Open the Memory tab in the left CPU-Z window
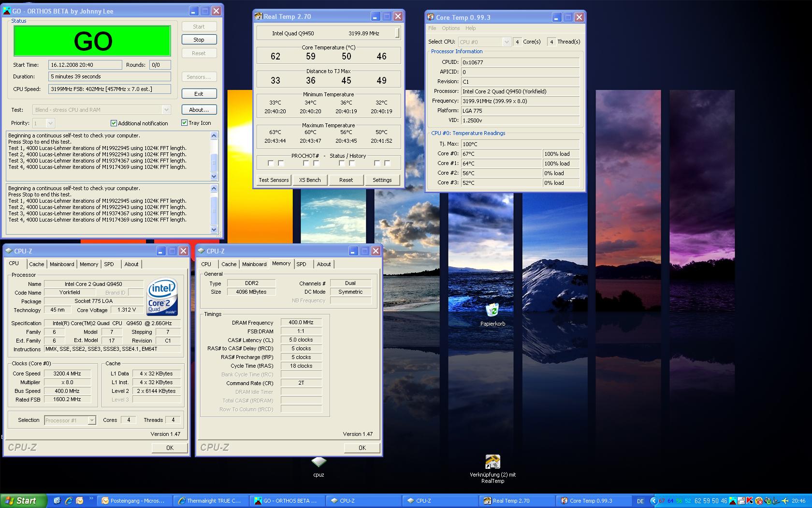The width and height of the screenshot is (812, 508). [x=89, y=264]
